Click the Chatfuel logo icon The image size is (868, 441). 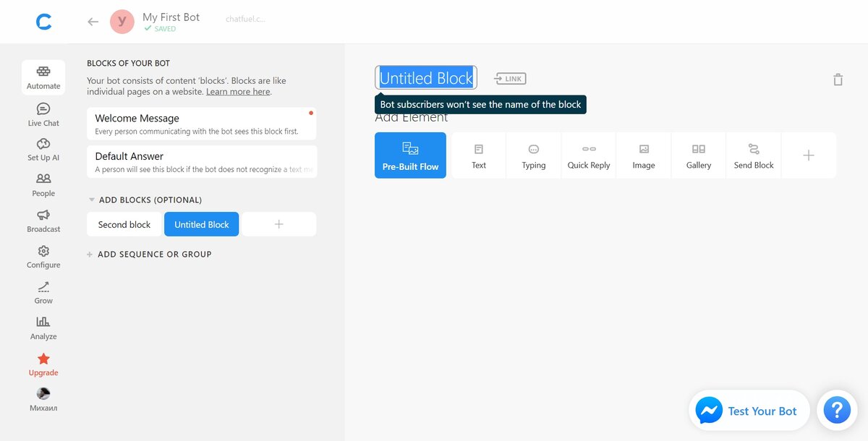click(43, 22)
